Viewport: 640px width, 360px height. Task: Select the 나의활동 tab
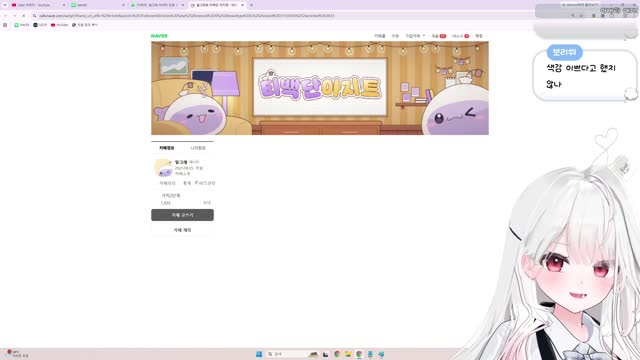[198, 148]
